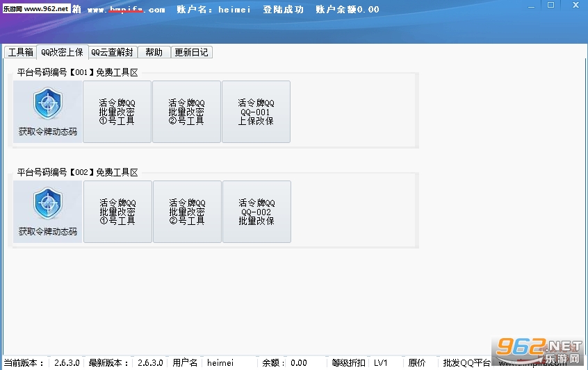Open the QQ云查解封 tab
Viewport: 588px width, 370px height.
(x=112, y=52)
